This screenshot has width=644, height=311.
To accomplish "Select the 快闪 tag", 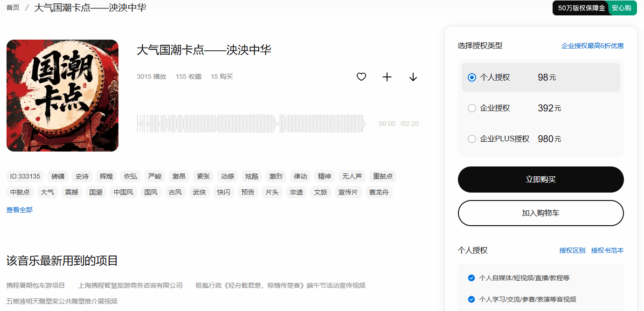I will 224,192.
